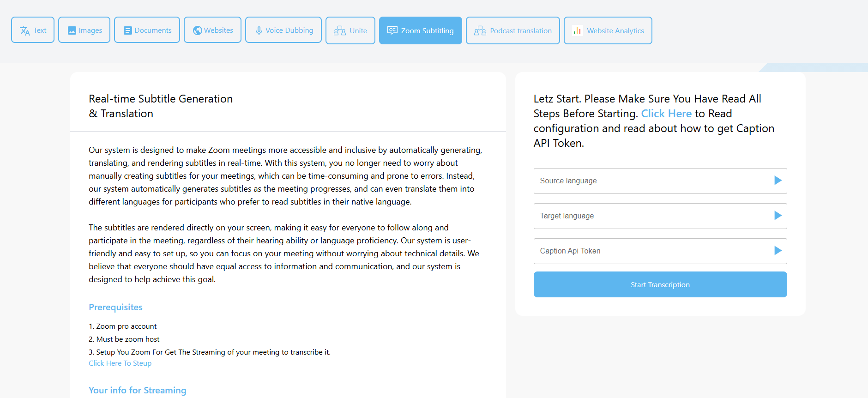Click the Images picture icon

tap(72, 30)
